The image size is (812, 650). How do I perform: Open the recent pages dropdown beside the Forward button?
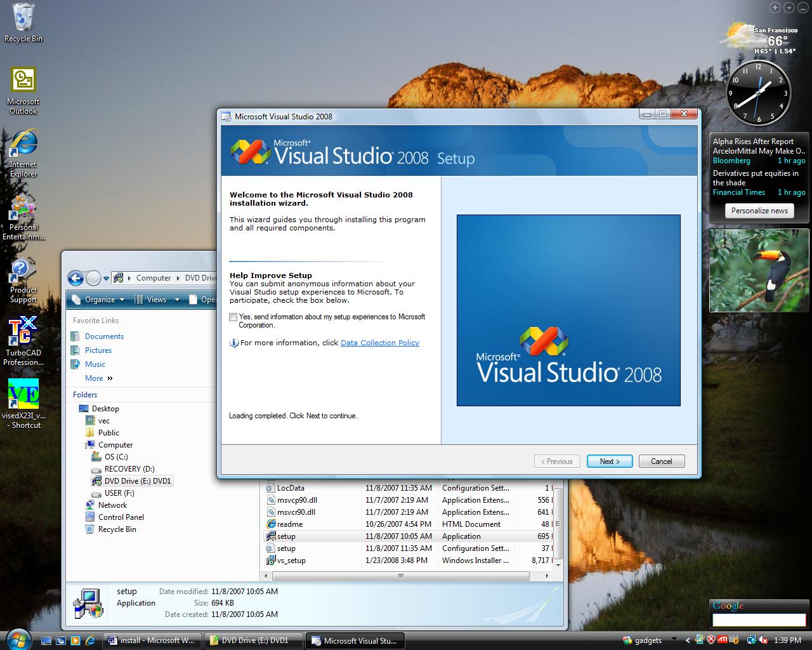pyautogui.click(x=107, y=278)
